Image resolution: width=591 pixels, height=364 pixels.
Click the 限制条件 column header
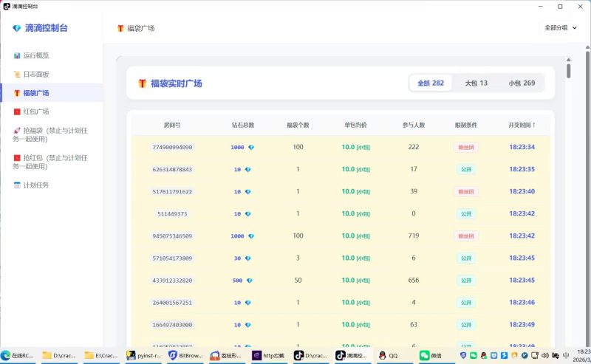(466, 125)
